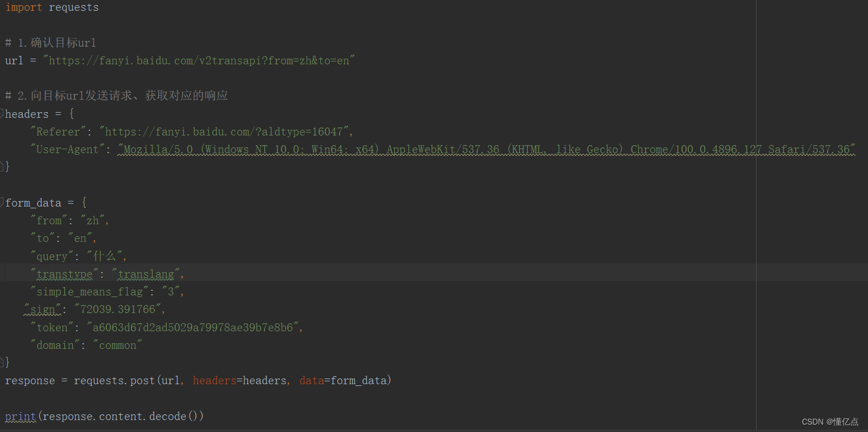This screenshot has width=868, height=432.
Task: Click the "headers = {" variable name
Action: (27, 114)
